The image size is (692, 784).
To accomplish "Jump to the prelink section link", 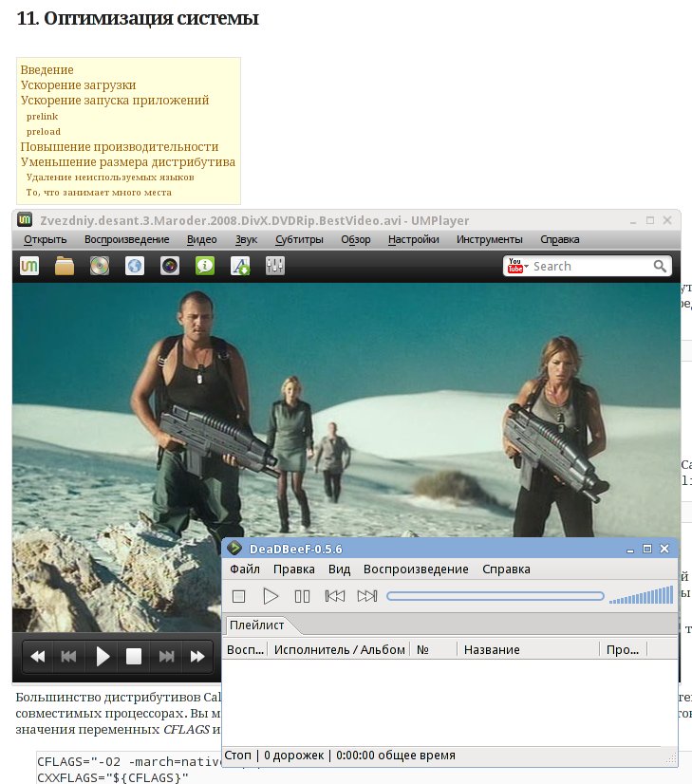I will 42,117.
